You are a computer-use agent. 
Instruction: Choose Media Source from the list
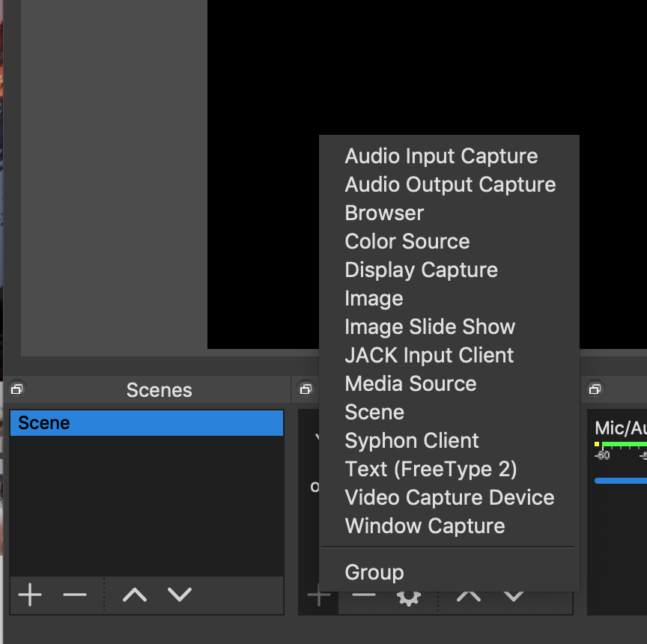[x=410, y=383]
